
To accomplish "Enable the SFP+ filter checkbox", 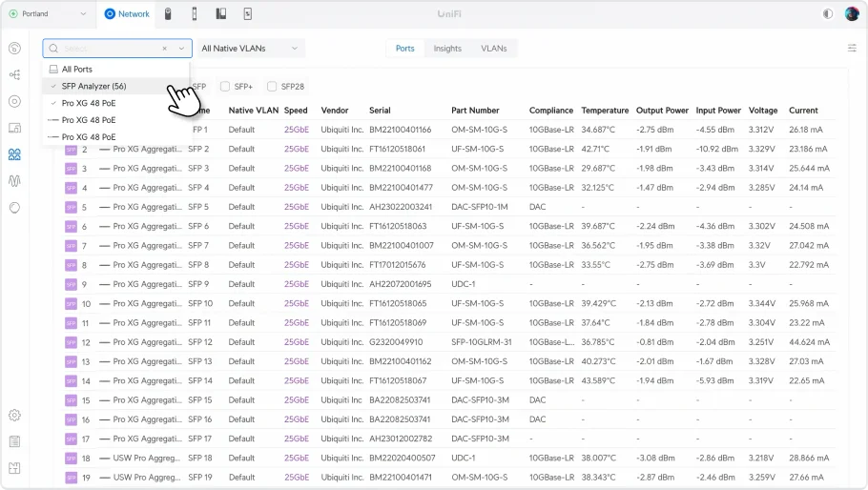I will point(225,87).
